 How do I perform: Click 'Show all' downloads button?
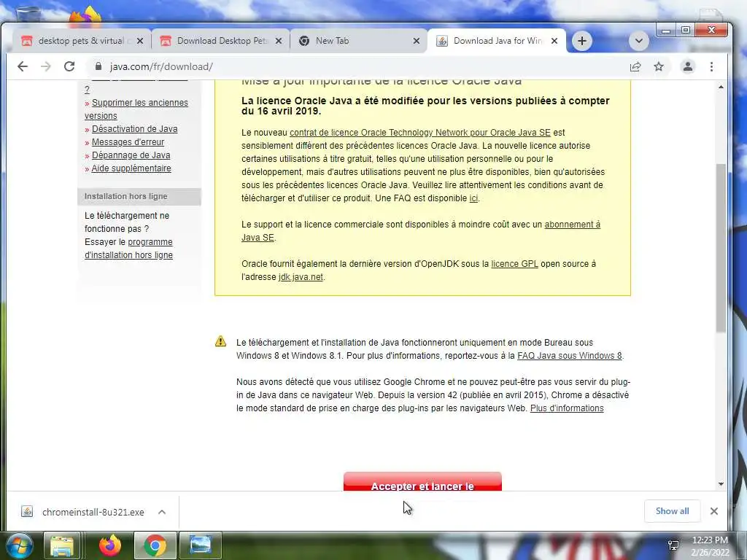point(672,511)
